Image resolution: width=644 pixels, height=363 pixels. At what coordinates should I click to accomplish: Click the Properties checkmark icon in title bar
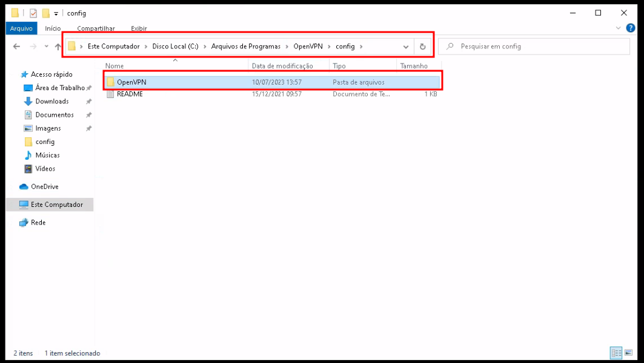pyautogui.click(x=33, y=13)
